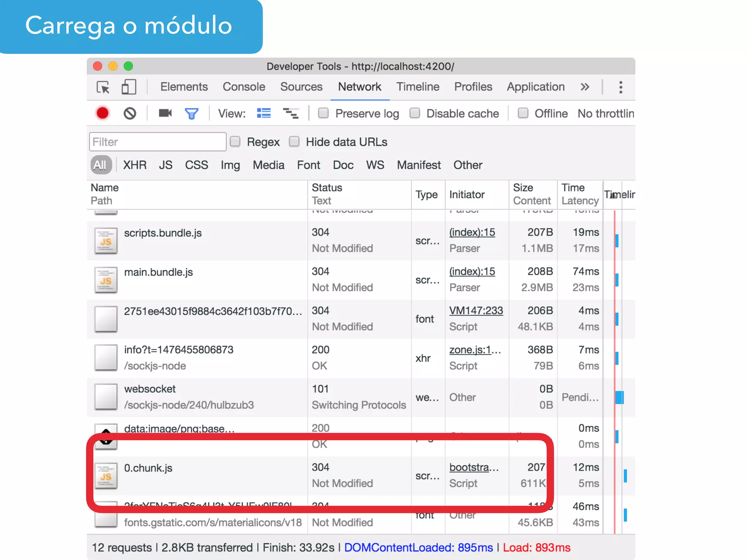Filter requests by Other
The width and height of the screenshot is (747, 560).
pos(468,165)
